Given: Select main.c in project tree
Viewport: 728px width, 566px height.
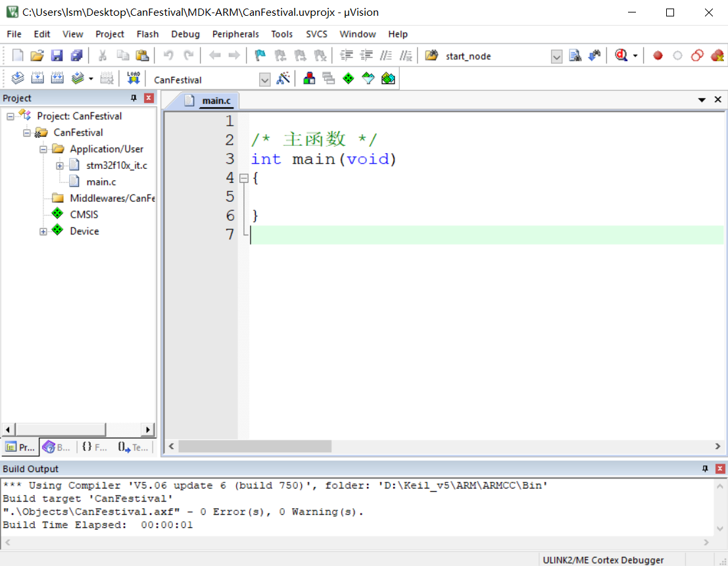Looking at the screenshot, I should pos(101,182).
